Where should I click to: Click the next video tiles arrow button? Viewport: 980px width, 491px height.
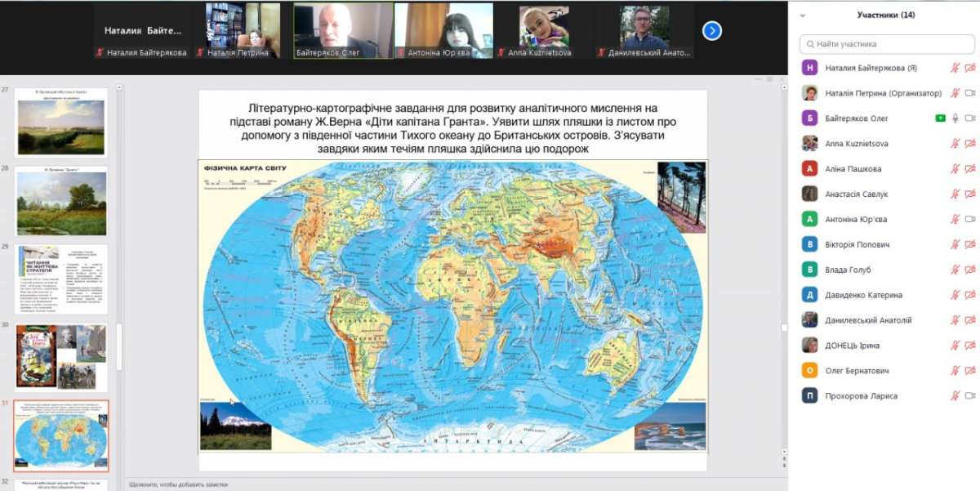click(x=712, y=30)
